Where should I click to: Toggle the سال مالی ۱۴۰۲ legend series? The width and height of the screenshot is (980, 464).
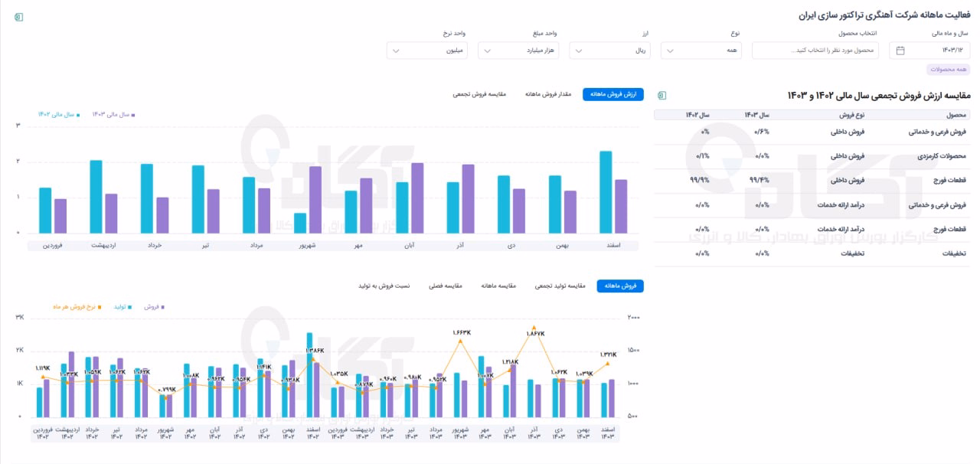click(x=59, y=114)
